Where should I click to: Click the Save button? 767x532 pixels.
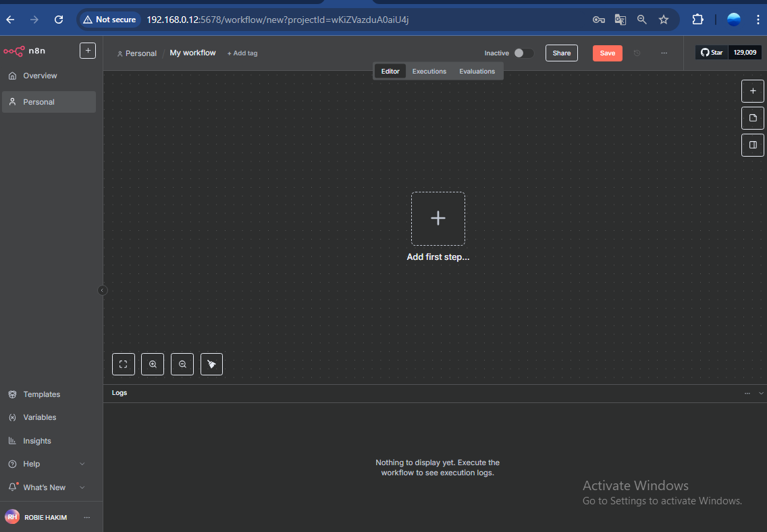pos(607,53)
